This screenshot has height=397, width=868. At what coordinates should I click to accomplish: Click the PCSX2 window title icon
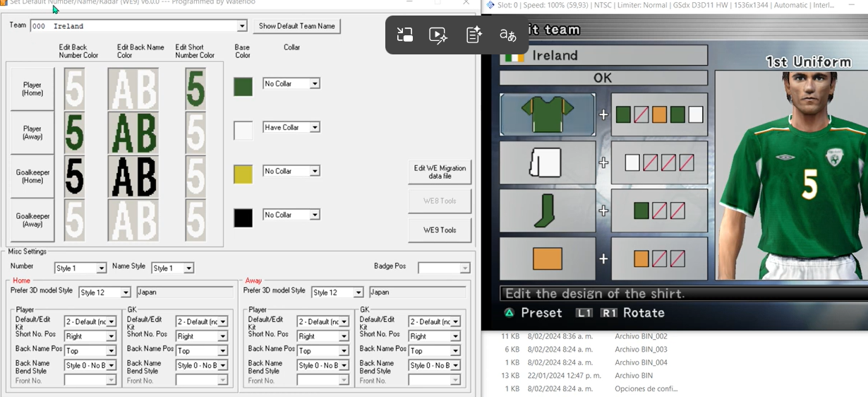(x=490, y=5)
